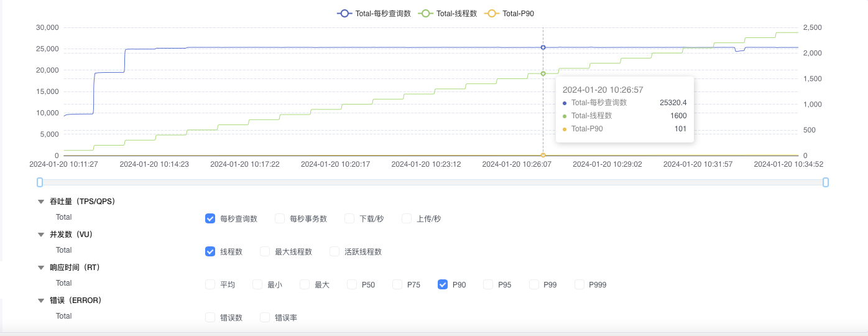Viewport: 868px width, 336px height.
Task: Enable the P95 checkbox
Action: tap(488, 284)
